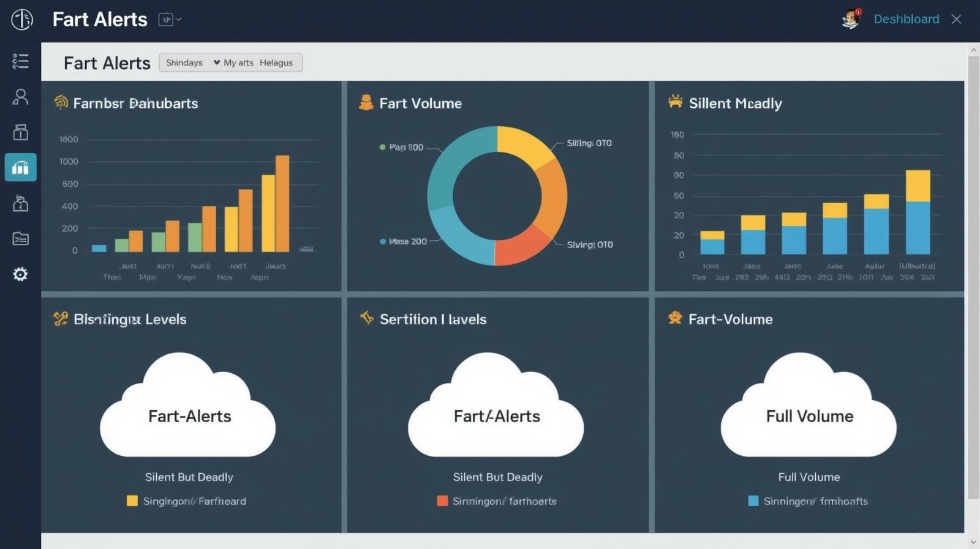Click the app logo in top-left corner
This screenshot has width=980, height=549.
tap(21, 20)
